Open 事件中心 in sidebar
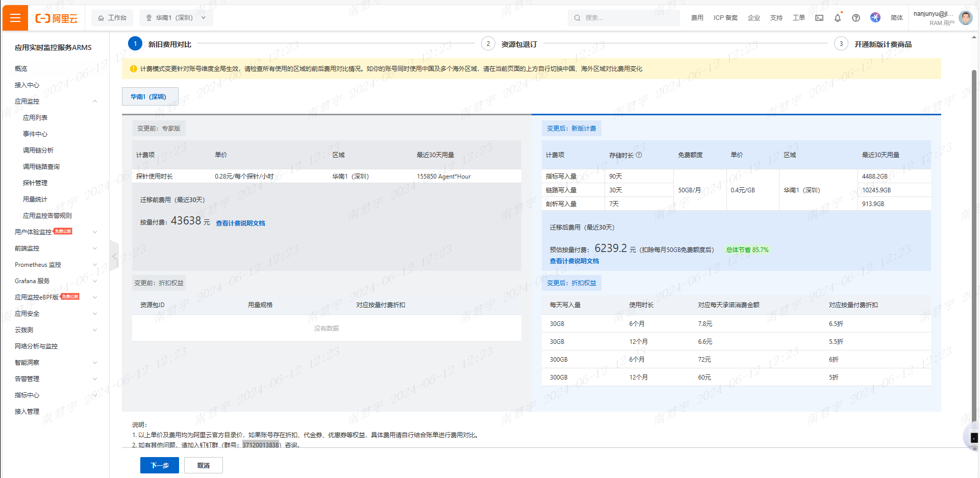Screen dimensions: 980x478 point(35,134)
